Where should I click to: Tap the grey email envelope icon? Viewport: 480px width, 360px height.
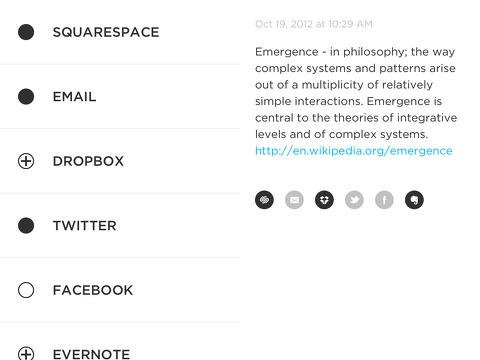294,200
